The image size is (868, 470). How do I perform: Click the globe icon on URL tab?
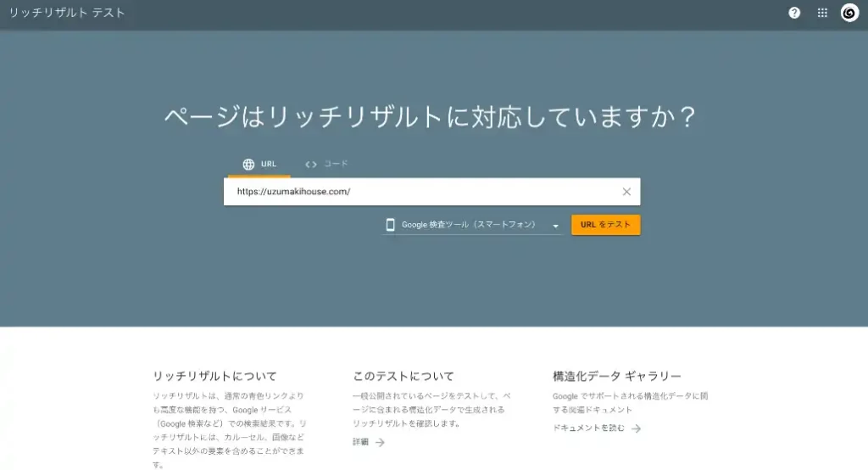(x=248, y=164)
